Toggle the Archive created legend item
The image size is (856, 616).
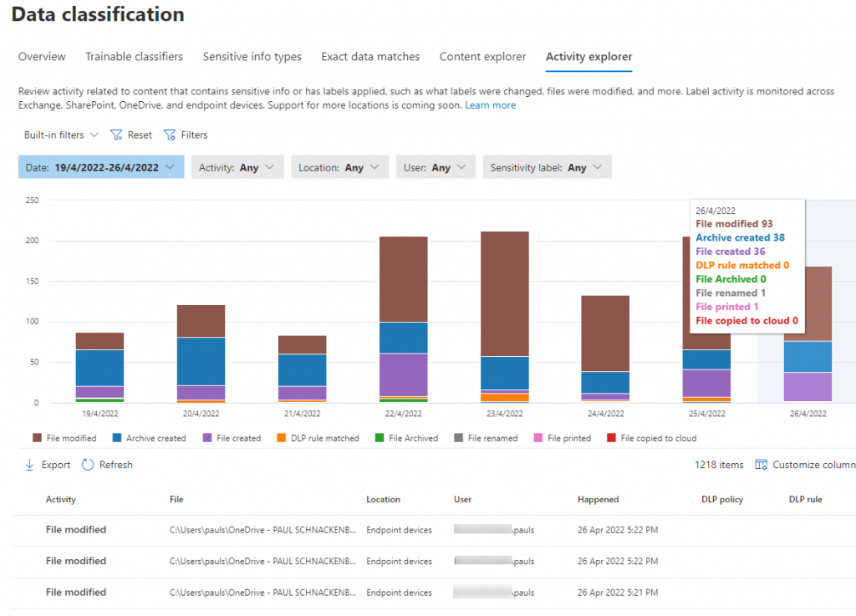[x=150, y=437]
